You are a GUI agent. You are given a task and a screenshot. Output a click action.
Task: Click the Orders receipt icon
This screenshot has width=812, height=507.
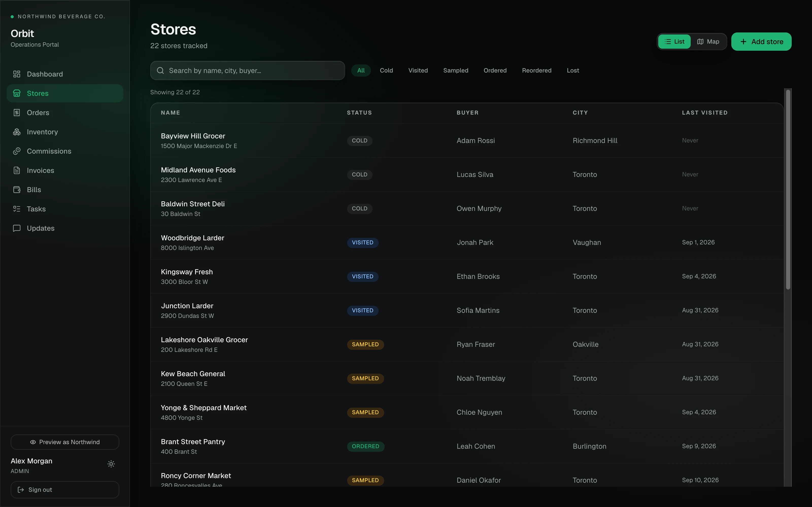(16, 113)
